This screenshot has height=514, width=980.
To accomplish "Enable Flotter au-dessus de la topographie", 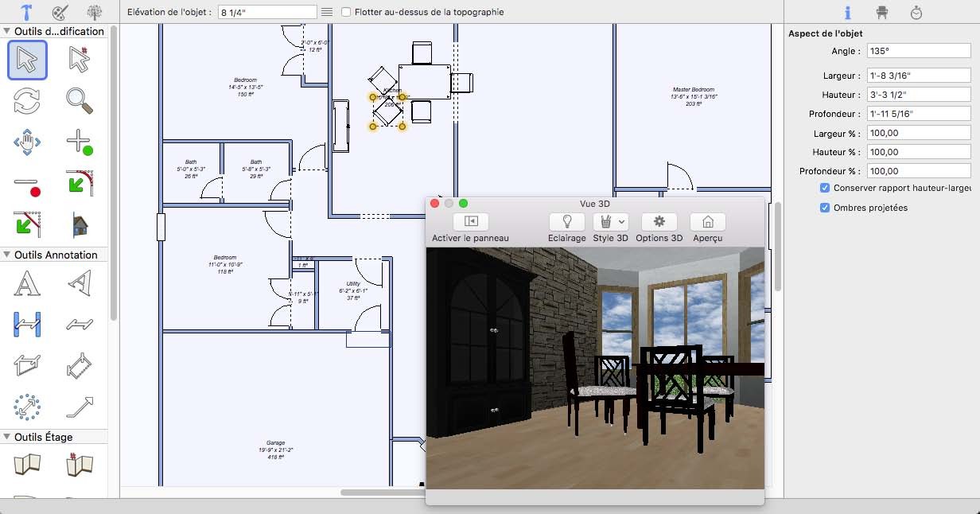I will click(x=347, y=12).
